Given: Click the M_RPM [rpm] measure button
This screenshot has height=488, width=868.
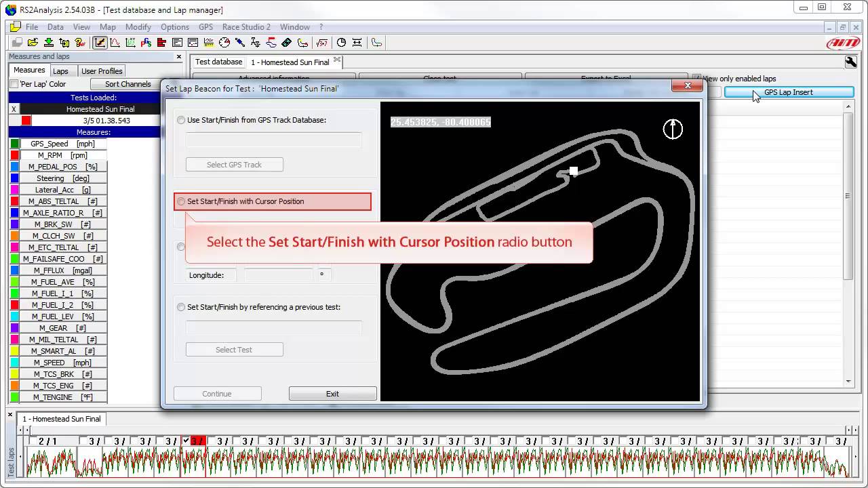Looking at the screenshot, I should pos(63,155).
